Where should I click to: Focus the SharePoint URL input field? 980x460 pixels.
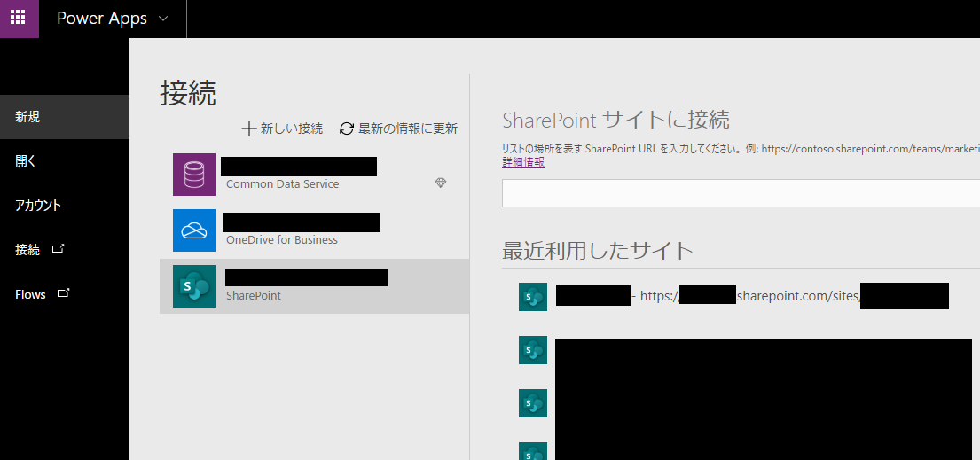tap(741, 193)
